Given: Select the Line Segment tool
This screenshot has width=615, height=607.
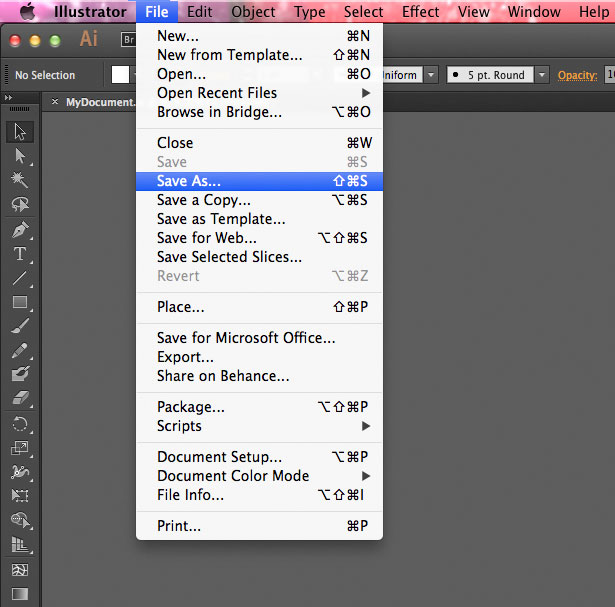Looking at the screenshot, I should (x=20, y=278).
